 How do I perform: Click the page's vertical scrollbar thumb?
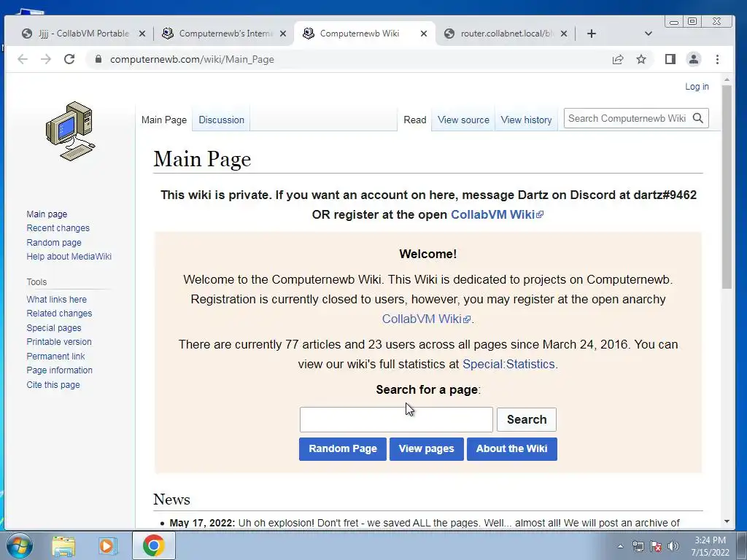click(727, 187)
